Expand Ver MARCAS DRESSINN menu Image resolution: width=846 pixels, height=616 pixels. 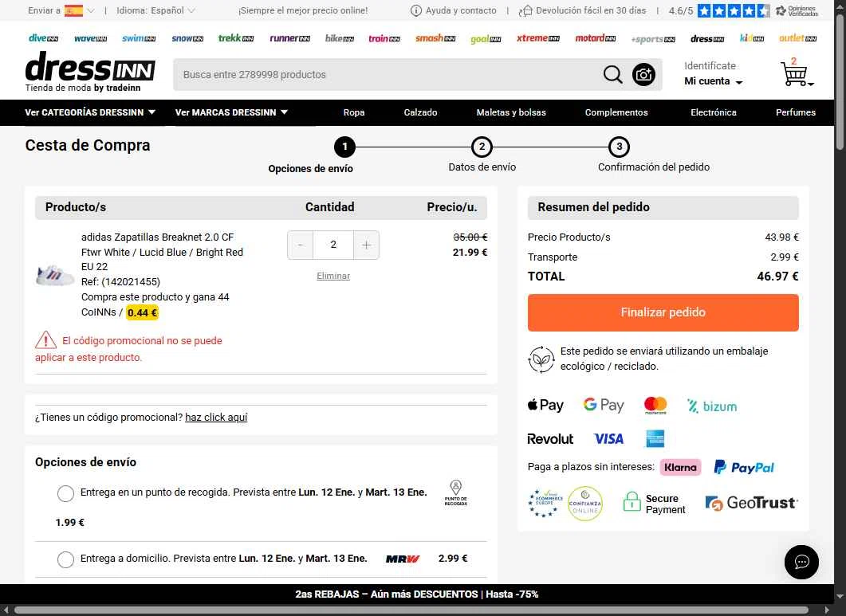tap(231, 112)
